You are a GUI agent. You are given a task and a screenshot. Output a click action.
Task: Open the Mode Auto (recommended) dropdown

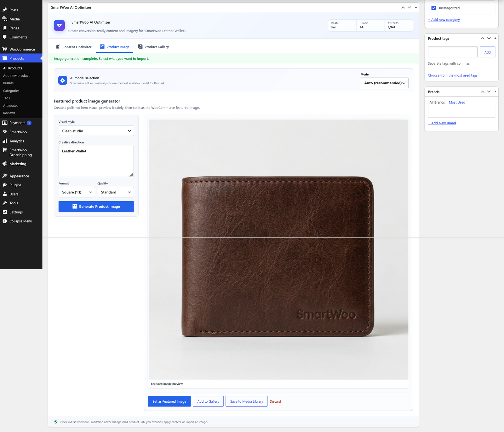tap(385, 83)
